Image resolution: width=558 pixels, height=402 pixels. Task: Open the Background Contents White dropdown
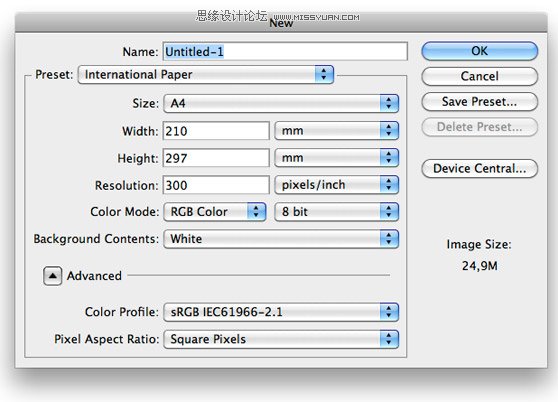[x=281, y=239]
